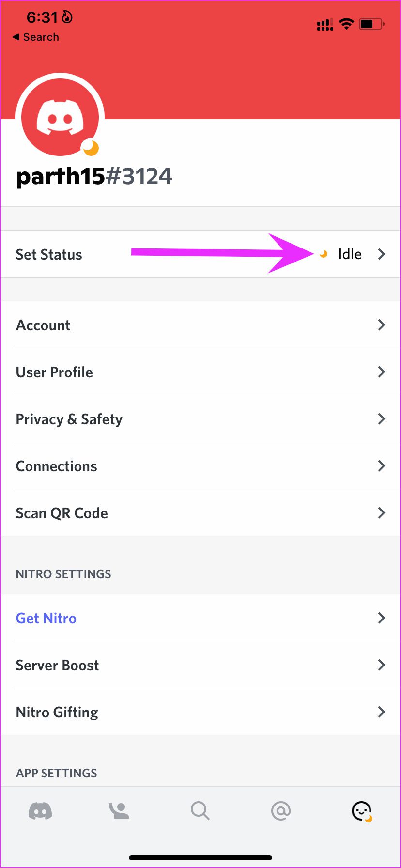Open the User Profile settings
Screen dimensions: 401x868
(55, 372)
